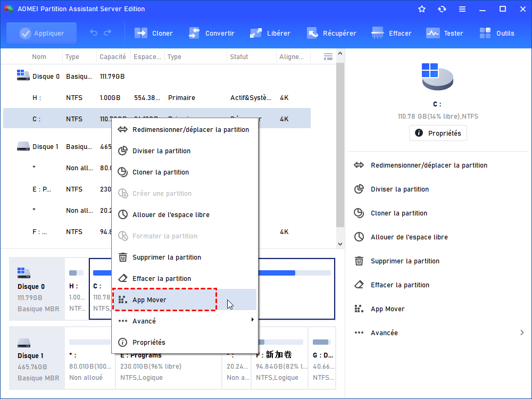
Task: Click the Statut column header
Action: point(239,57)
